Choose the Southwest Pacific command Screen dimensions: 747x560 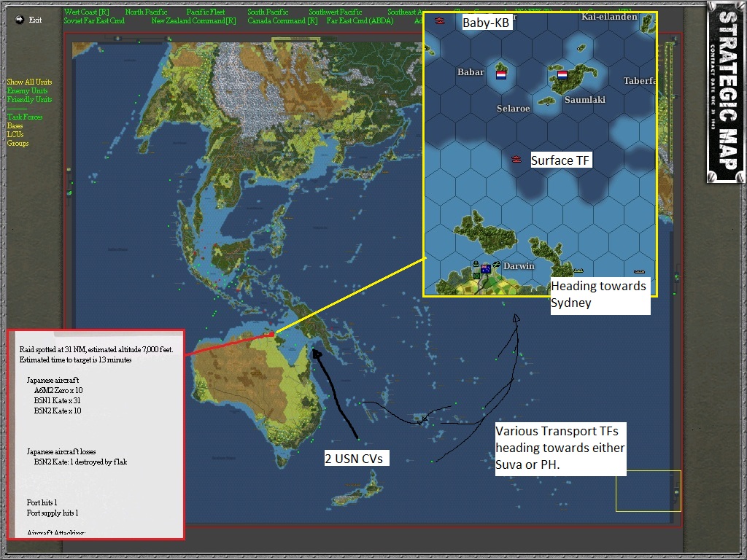(336, 12)
